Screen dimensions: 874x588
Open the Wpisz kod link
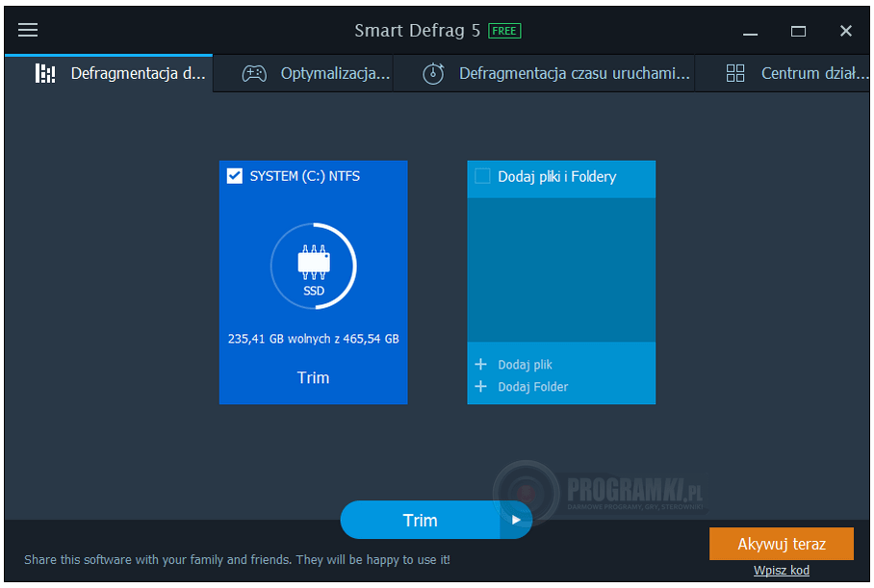[x=782, y=570]
